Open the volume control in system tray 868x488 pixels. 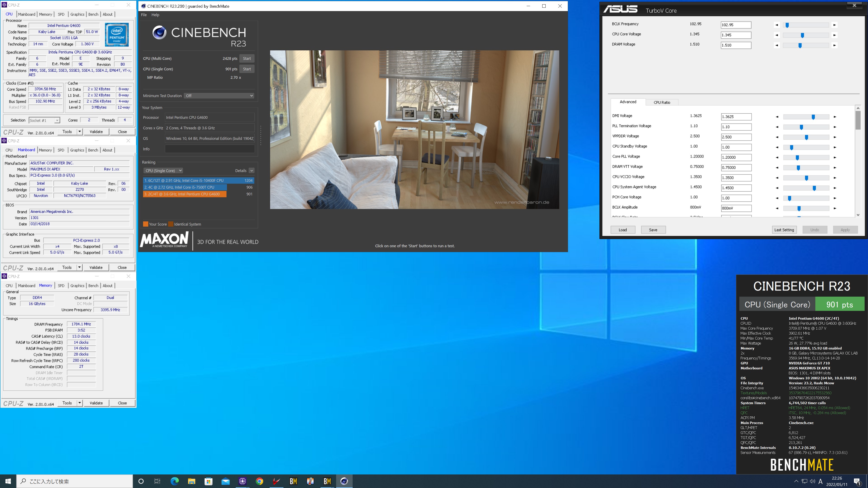(x=812, y=481)
